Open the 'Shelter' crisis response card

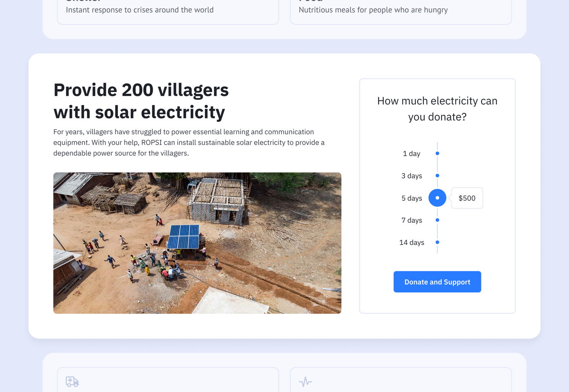coord(168,10)
